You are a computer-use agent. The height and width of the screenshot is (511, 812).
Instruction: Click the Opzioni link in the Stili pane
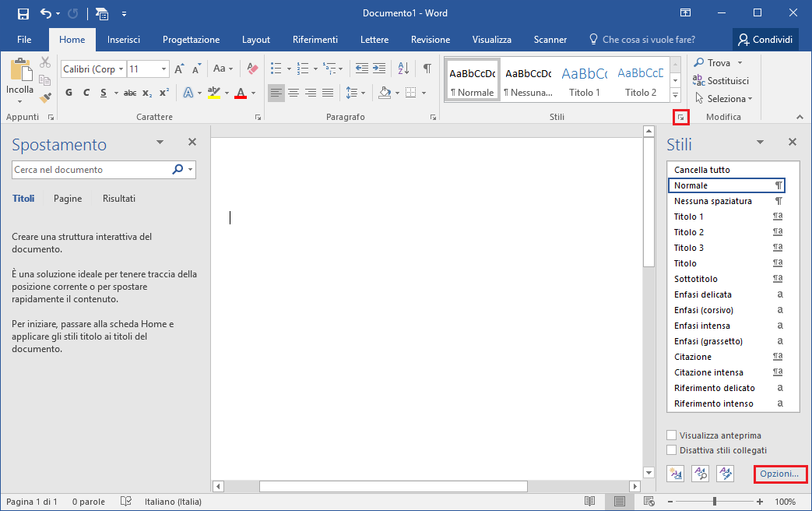[779, 474]
